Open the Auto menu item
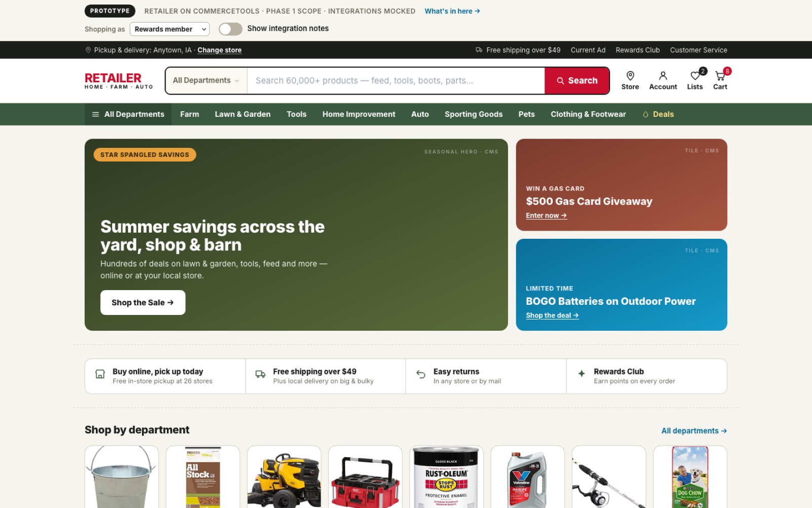The width and height of the screenshot is (812, 508). (420, 114)
